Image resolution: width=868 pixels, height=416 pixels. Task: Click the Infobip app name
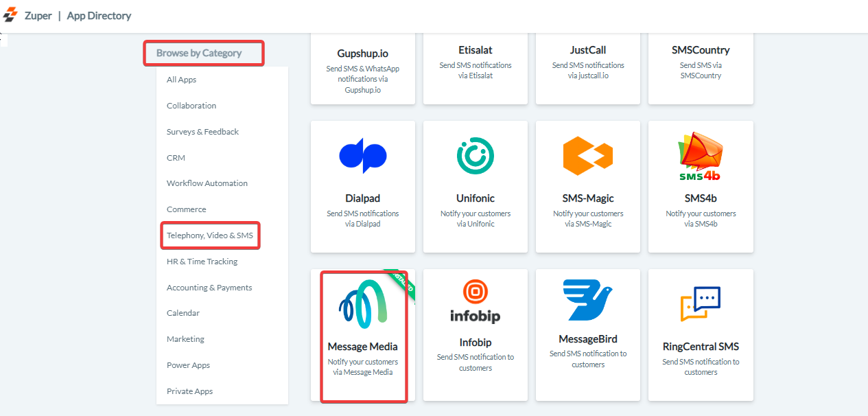pos(476,343)
